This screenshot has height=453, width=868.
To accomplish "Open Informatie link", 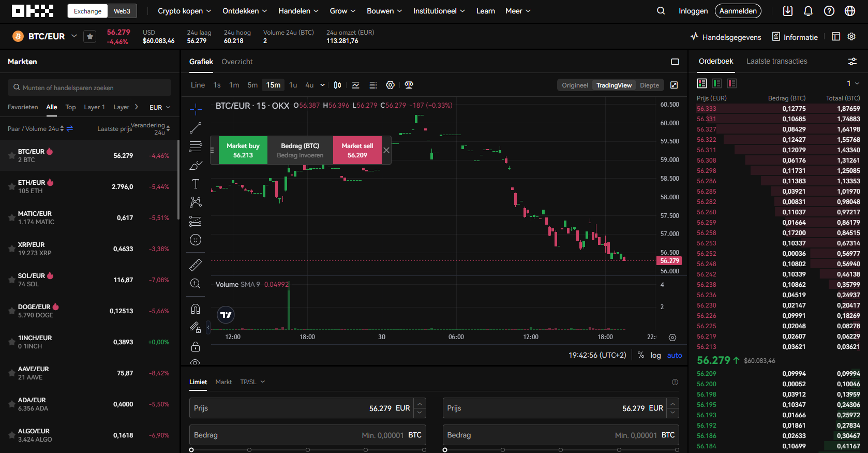I will [795, 37].
